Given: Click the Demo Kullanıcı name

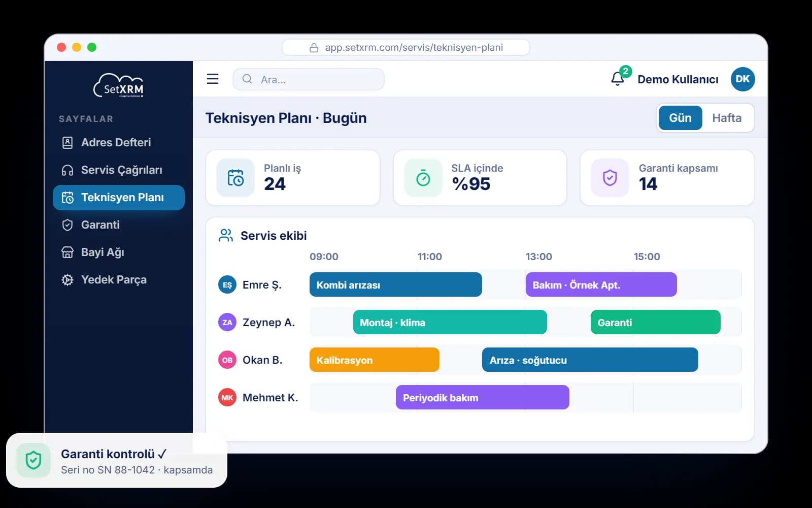Looking at the screenshot, I should click(x=678, y=79).
